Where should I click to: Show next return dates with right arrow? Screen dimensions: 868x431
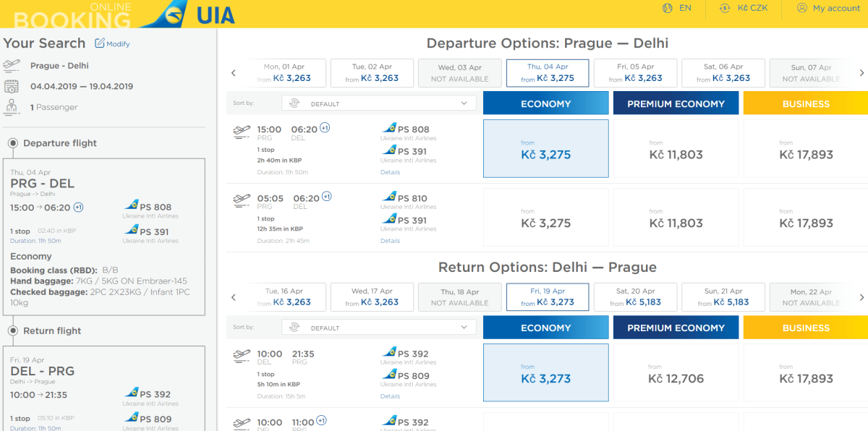tap(861, 297)
